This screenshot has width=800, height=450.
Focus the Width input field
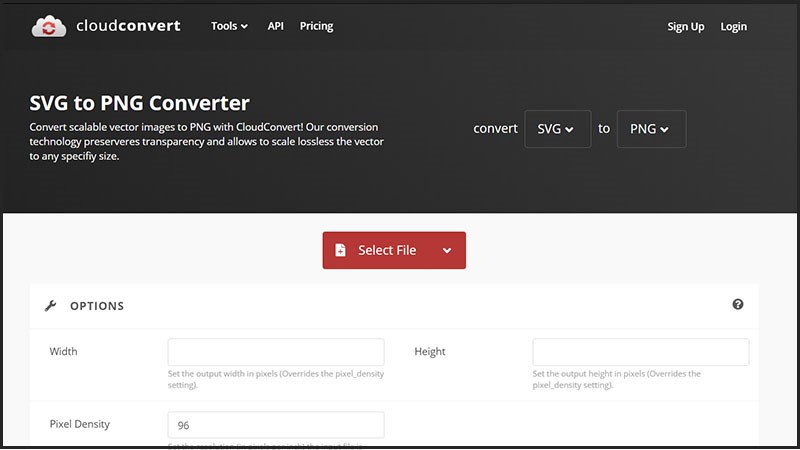[x=276, y=352]
